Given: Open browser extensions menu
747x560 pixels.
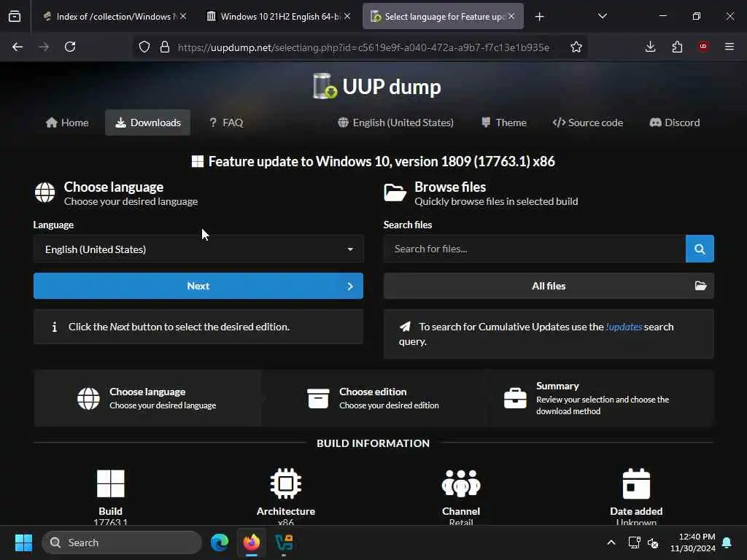Looking at the screenshot, I should tap(677, 47).
